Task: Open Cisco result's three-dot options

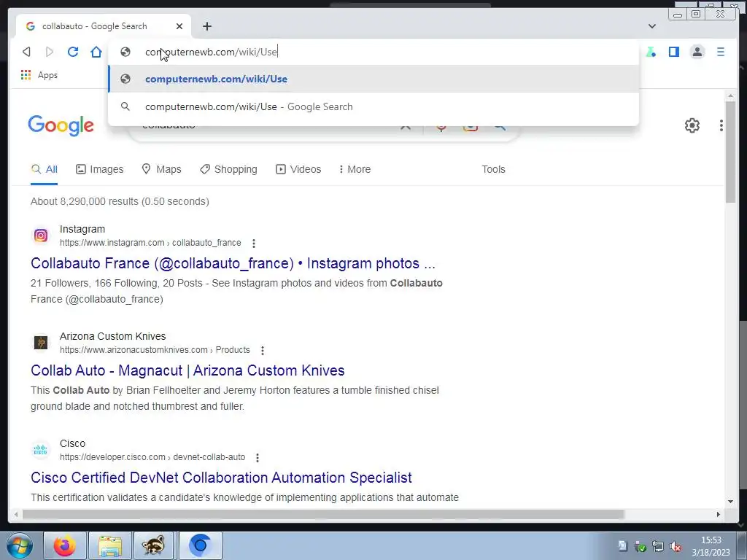Action: [x=258, y=458]
